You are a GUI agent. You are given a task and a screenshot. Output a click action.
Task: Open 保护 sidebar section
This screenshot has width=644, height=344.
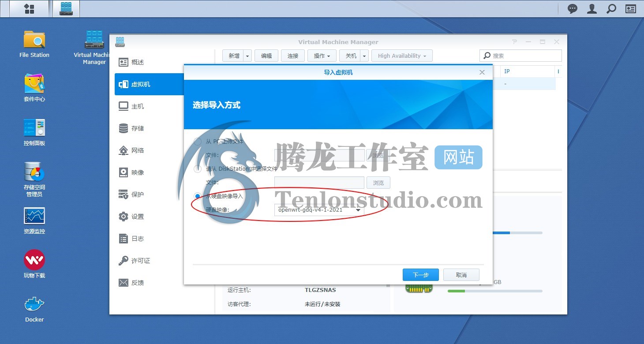149,194
